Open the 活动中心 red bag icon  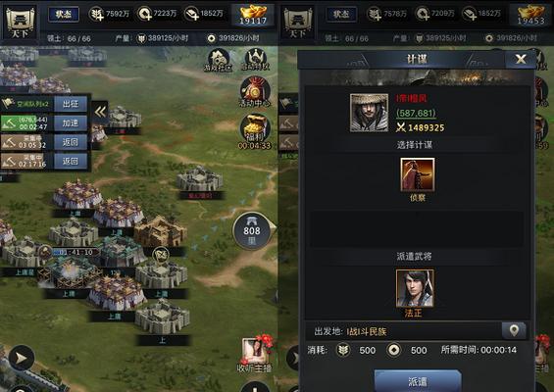[254, 91]
